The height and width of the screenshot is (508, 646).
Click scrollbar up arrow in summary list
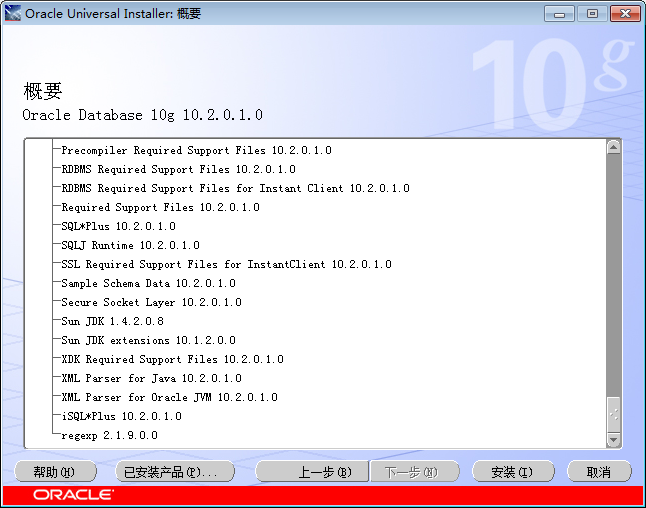pos(613,147)
